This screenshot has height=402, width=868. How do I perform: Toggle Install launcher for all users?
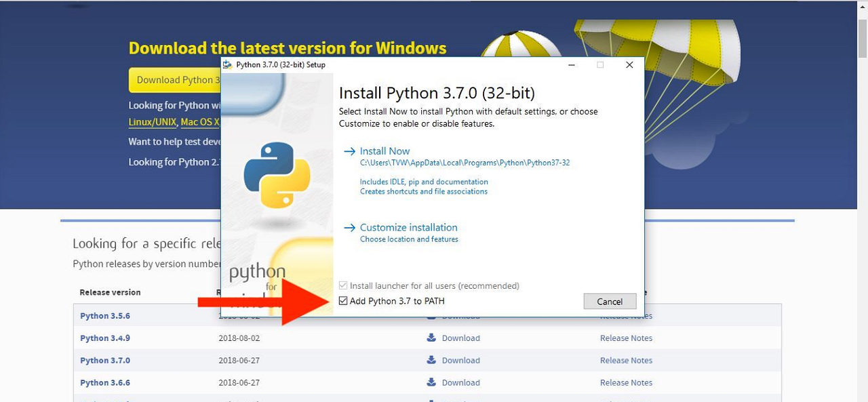coord(343,285)
